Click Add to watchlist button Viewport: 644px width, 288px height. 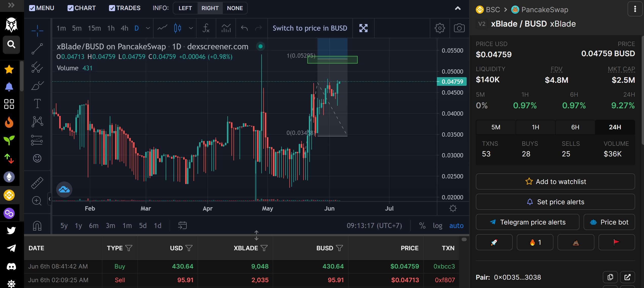coord(555,181)
